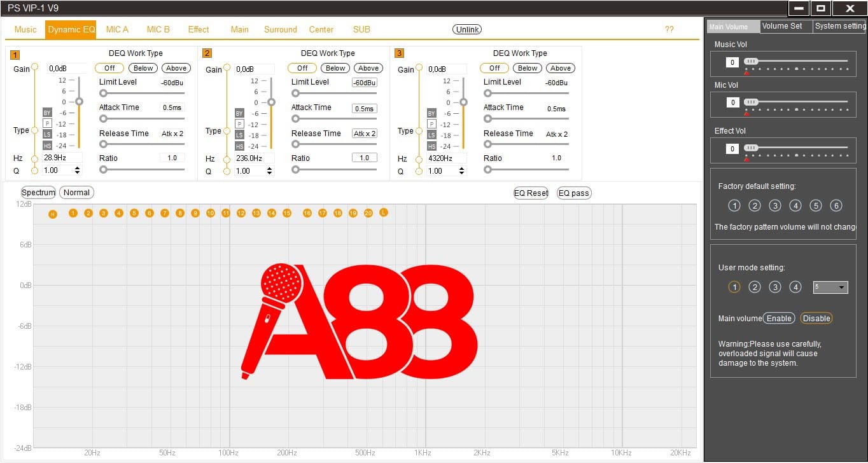Set DEQ band 2 work type to Above
The image size is (868, 463).
(x=368, y=68)
